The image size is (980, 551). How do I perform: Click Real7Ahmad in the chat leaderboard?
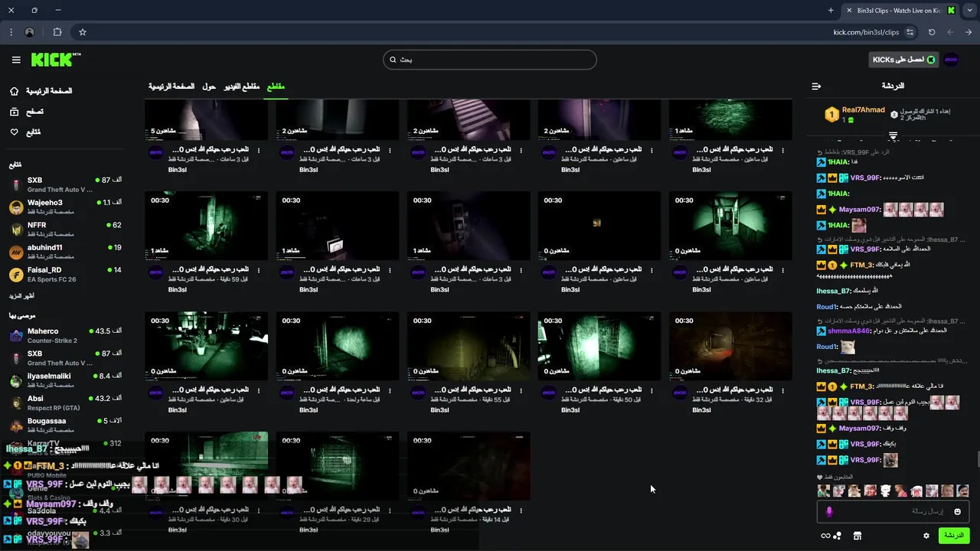(864, 110)
